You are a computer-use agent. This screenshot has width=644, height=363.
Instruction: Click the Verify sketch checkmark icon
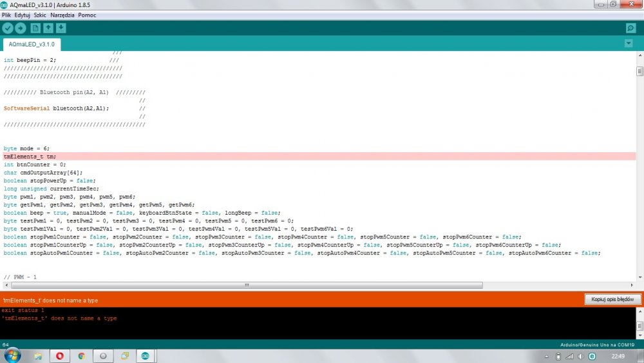pos(8,28)
